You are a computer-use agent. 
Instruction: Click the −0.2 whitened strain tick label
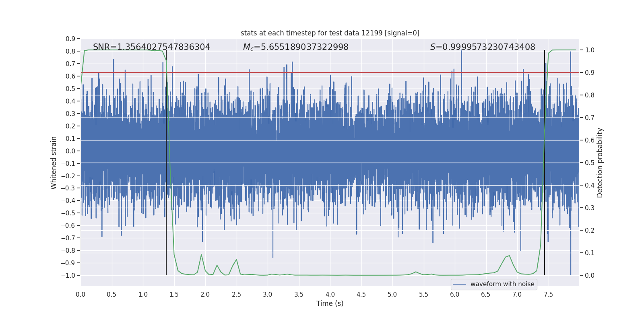pos(68,176)
